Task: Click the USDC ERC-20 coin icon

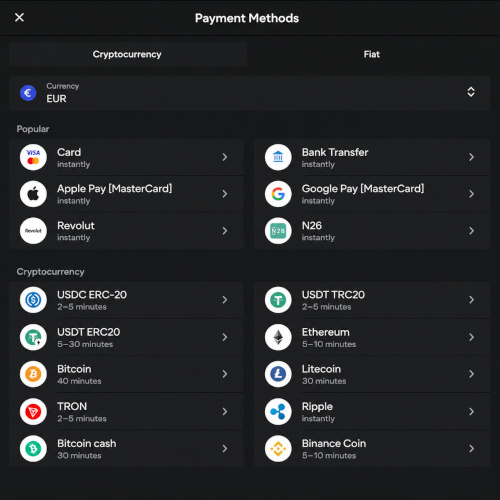Action: click(33, 300)
